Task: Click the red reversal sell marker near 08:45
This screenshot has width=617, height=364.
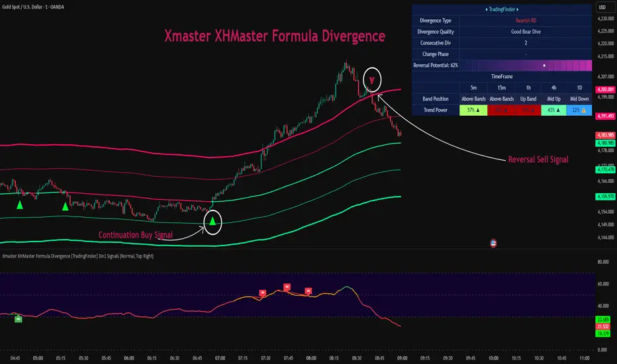Action: [x=371, y=81]
